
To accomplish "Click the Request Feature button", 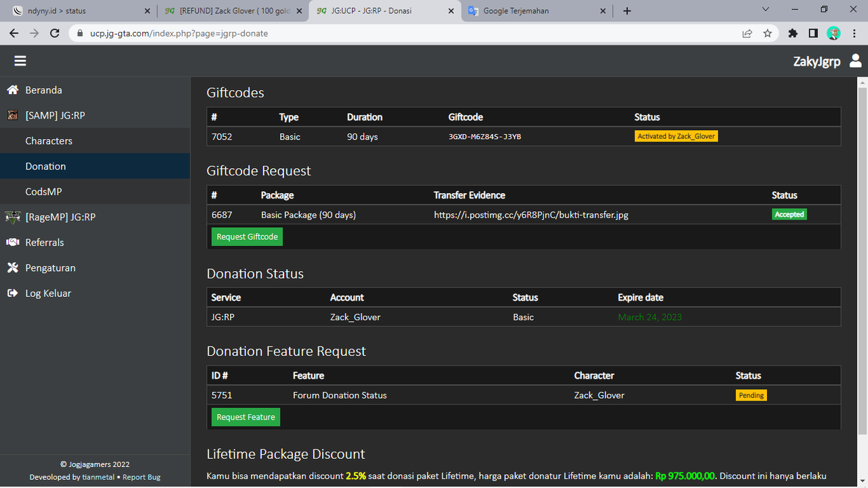I will tap(245, 417).
